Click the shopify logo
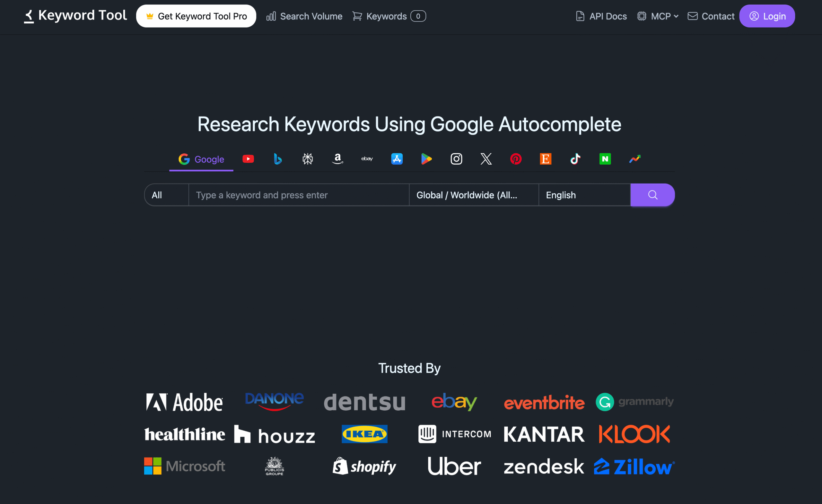The width and height of the screenshot is (822, 504). click(364, 466)
